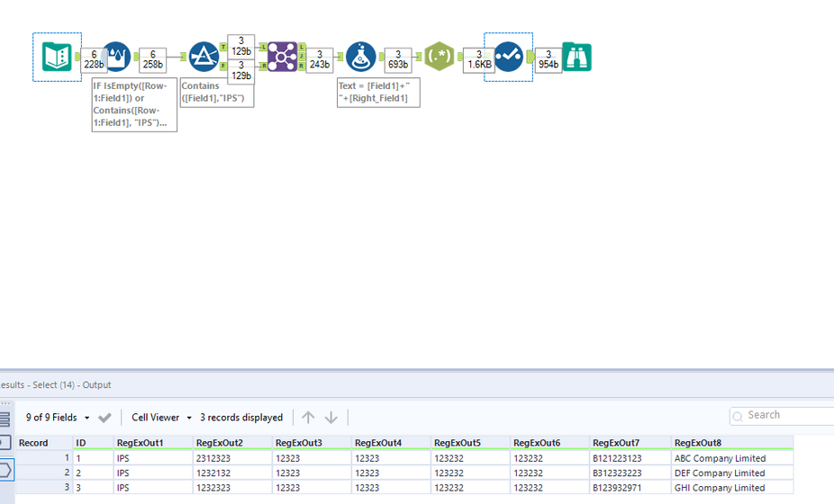Click the RegExOut6 column header

click(549, 443)
